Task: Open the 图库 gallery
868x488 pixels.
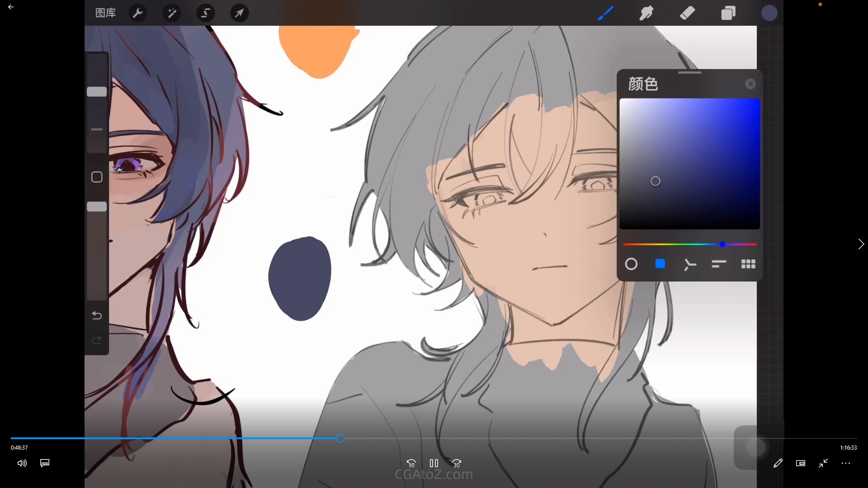Action: 105,13
